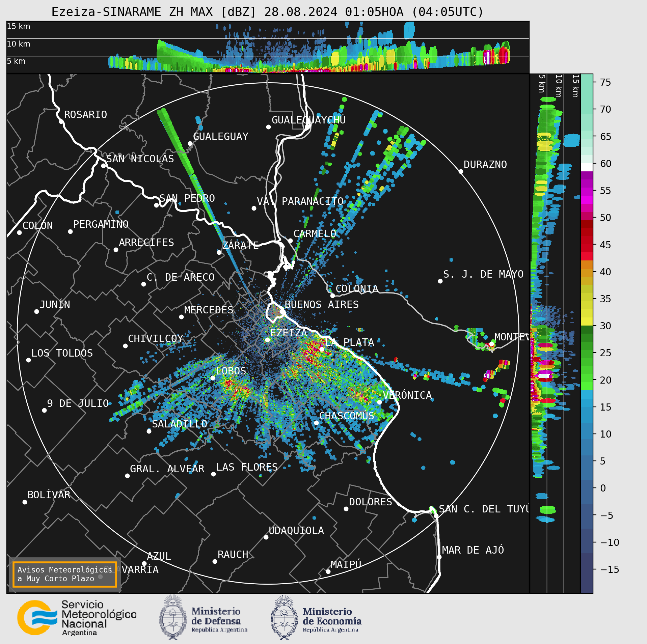647x644 pixels.
Task: Click the 45 tick label on the color scale
Action: tap(605, 245)
